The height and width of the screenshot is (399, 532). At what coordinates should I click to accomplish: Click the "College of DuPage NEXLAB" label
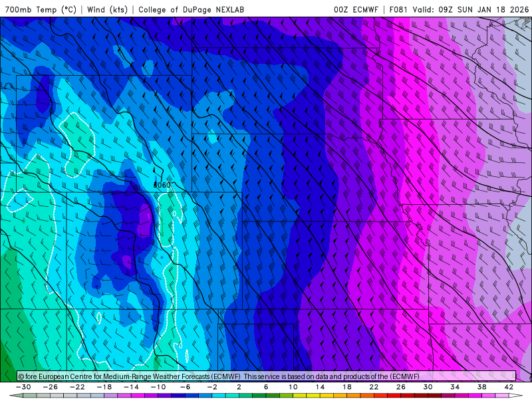coord(191,9)
